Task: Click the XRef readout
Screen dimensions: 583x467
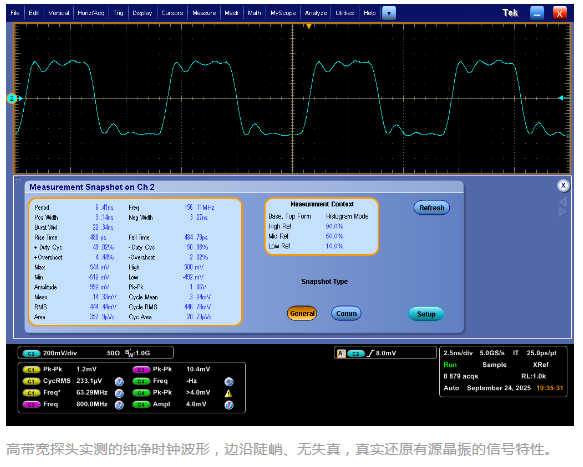Action: coord(540,365)
